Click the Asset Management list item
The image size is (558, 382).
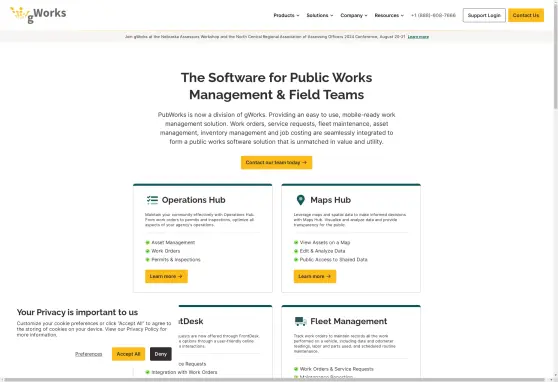pos(173,242)
